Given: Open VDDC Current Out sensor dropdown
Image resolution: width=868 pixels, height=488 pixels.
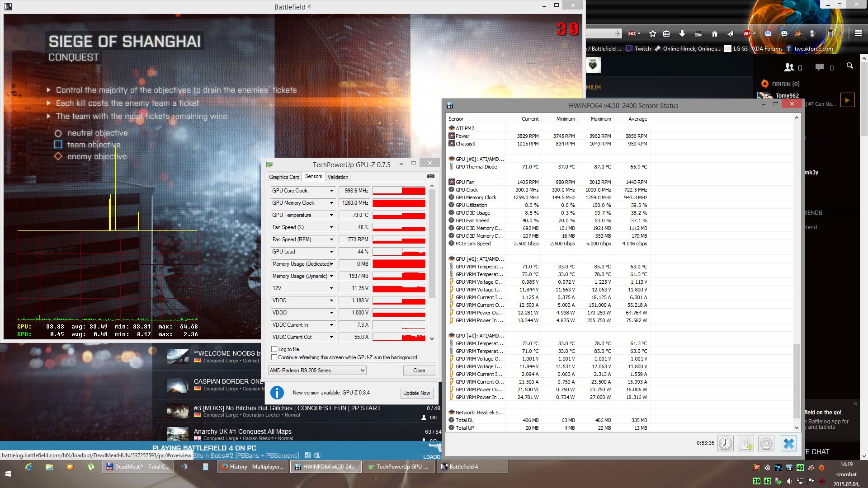Looking at the screenshot, I should point(331,337).
